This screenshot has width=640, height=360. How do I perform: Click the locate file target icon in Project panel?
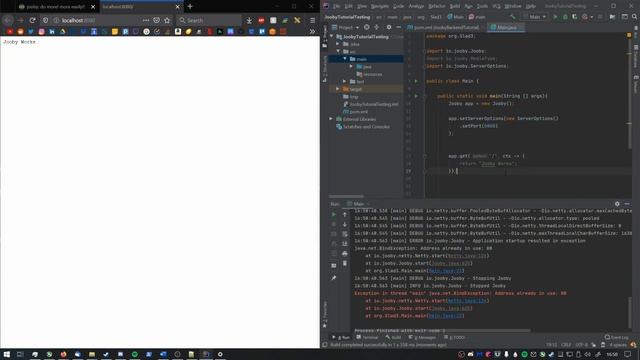(x=367, y=27)
